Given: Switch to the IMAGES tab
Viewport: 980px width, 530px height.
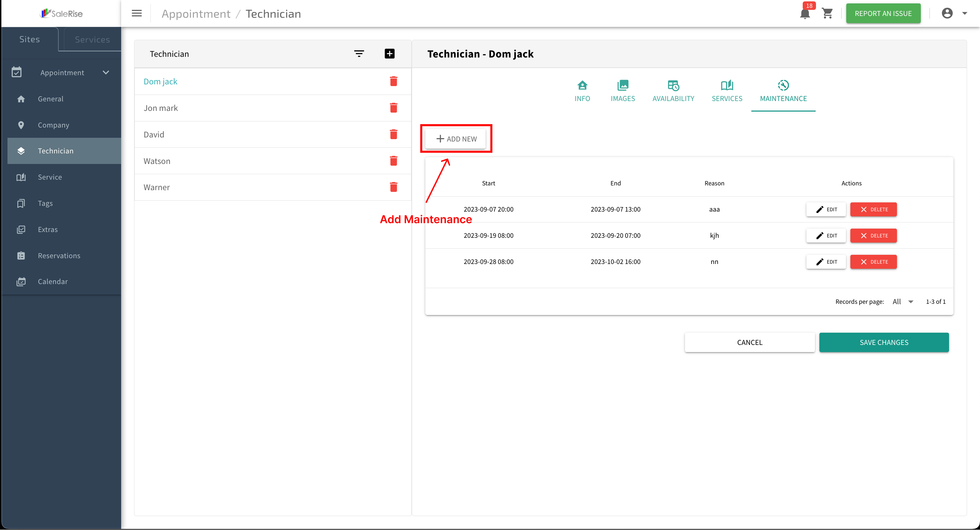Looking at the screenshot, I should 623,91.
